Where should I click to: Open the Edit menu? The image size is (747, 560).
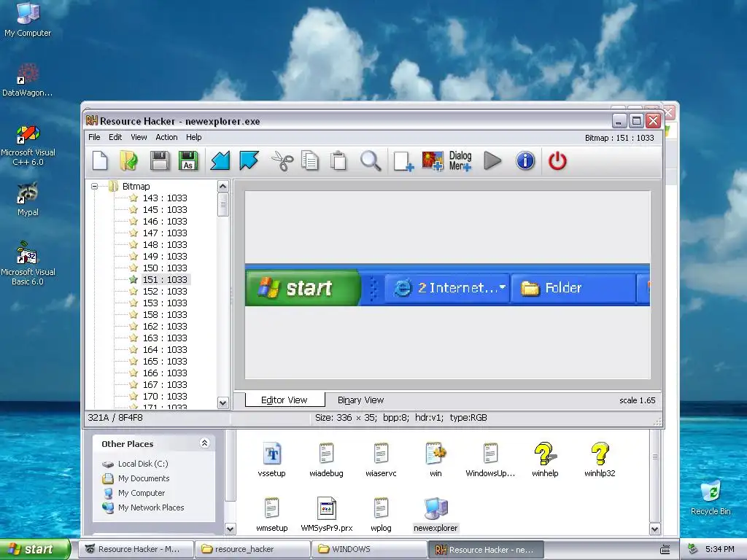115,137
